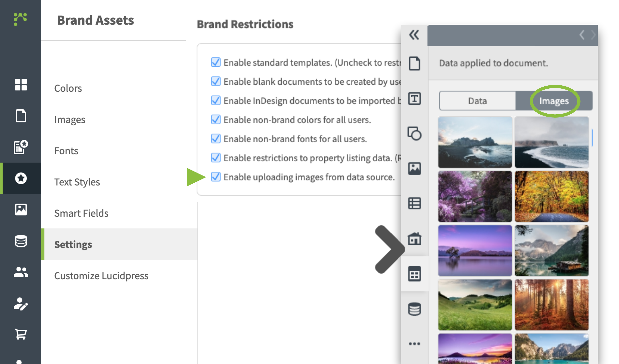
Task: Open the more options ellipsis in editor toolbar
Action: pyautogui.click(x=414, y=344)
